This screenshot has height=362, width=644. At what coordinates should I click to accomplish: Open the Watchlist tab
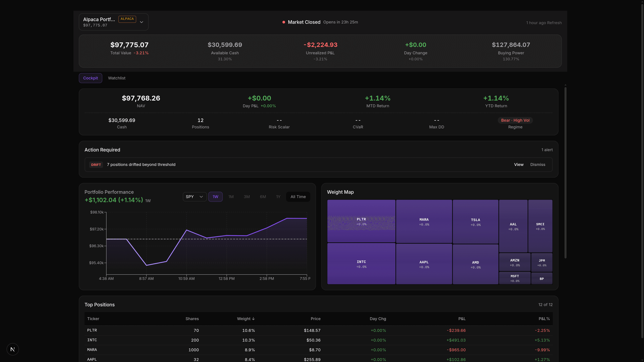pyautogui.click(x=117, y=78)
